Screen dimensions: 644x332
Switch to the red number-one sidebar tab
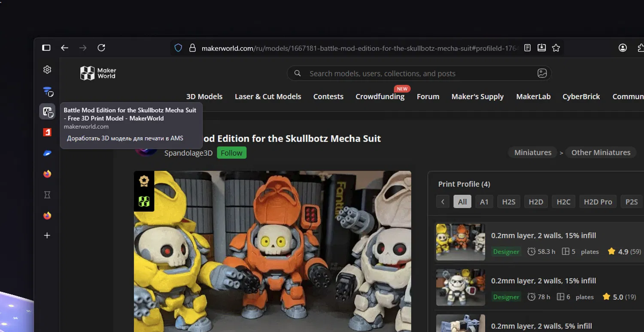pos(47,133)
